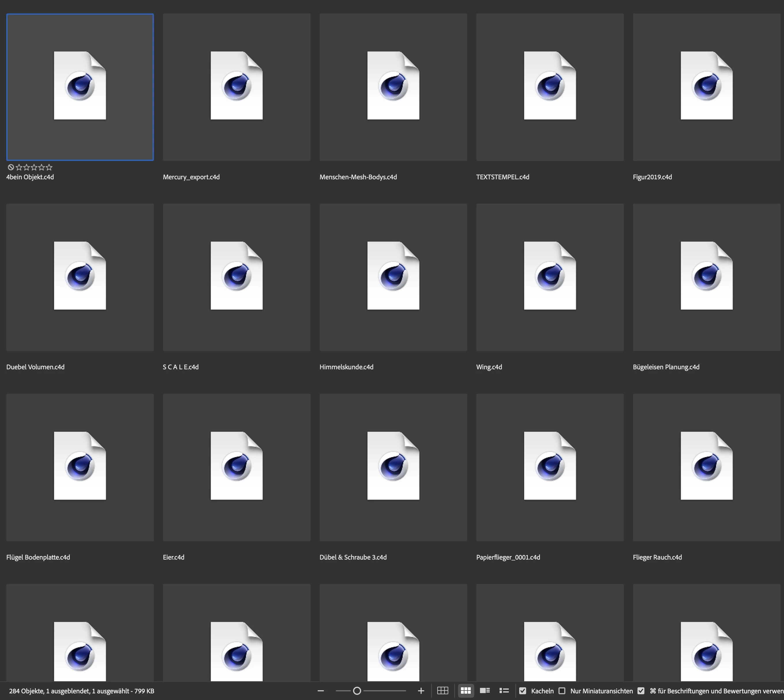The image size is (784, 700).
Task: Select the Mercury_export.c4d thumbnail
Action: coord(236,87)
